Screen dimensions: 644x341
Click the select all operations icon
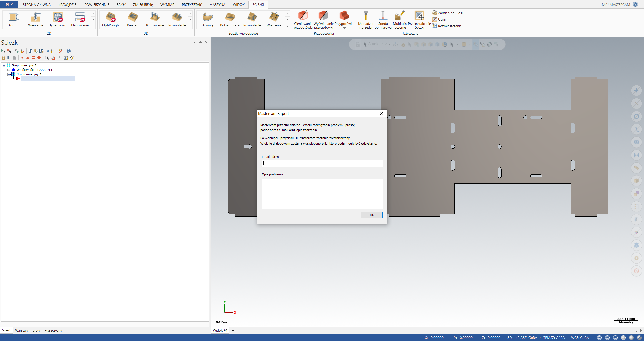3,51
